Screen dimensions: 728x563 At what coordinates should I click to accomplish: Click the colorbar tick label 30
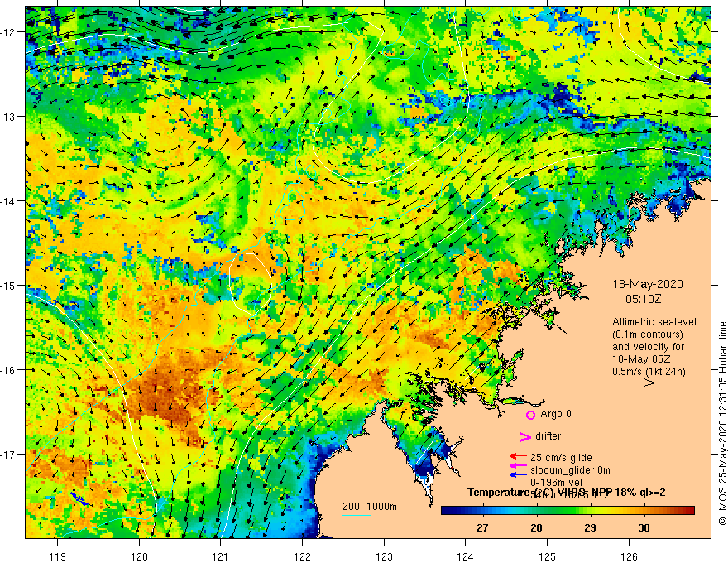click(644, 527)
